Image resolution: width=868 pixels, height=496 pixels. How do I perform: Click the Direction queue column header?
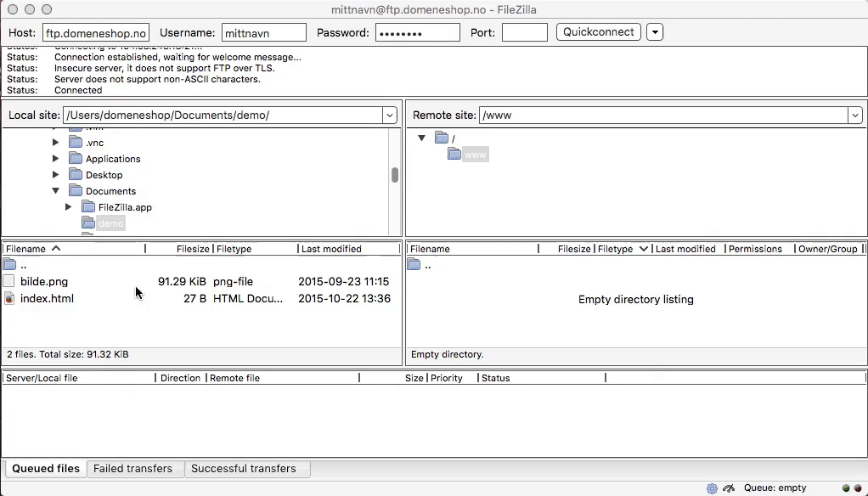point(181,378)
